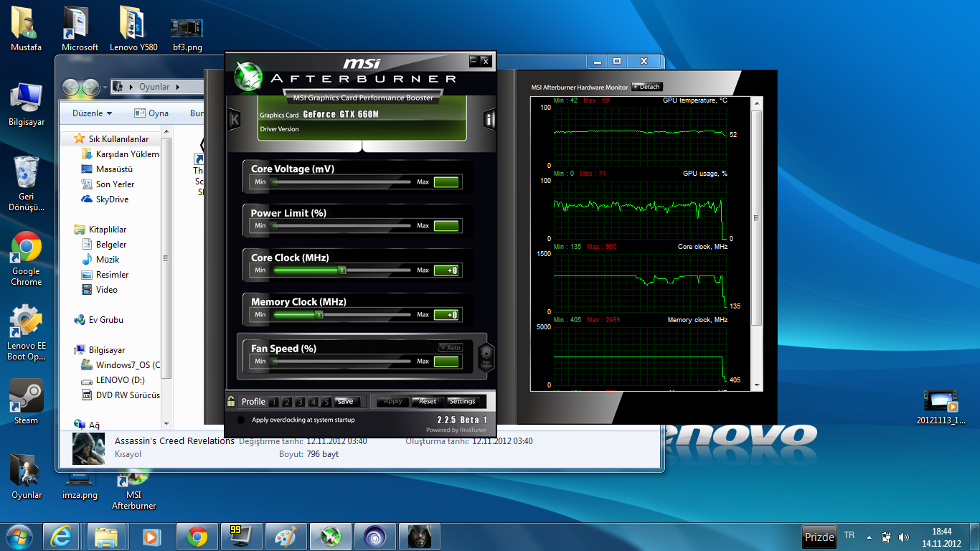The width and height of the screenshot is (980, 551).
Task: Open Windows Media Player from taskbar
Action: (151, 537)
